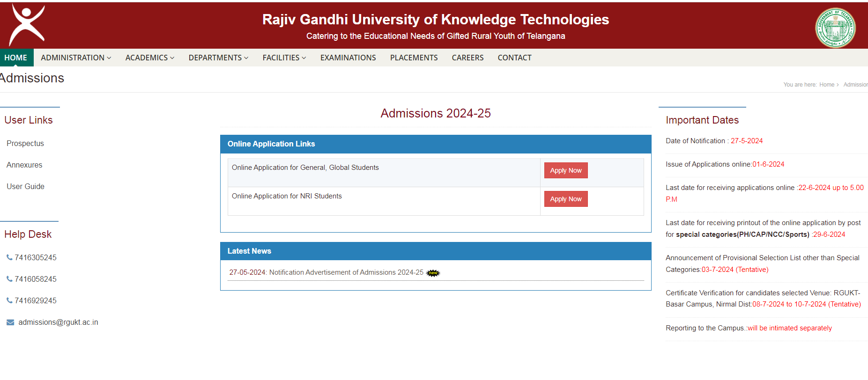
Task: Click the phone icon beside 7416058245
Action: (x=9, y=279)
